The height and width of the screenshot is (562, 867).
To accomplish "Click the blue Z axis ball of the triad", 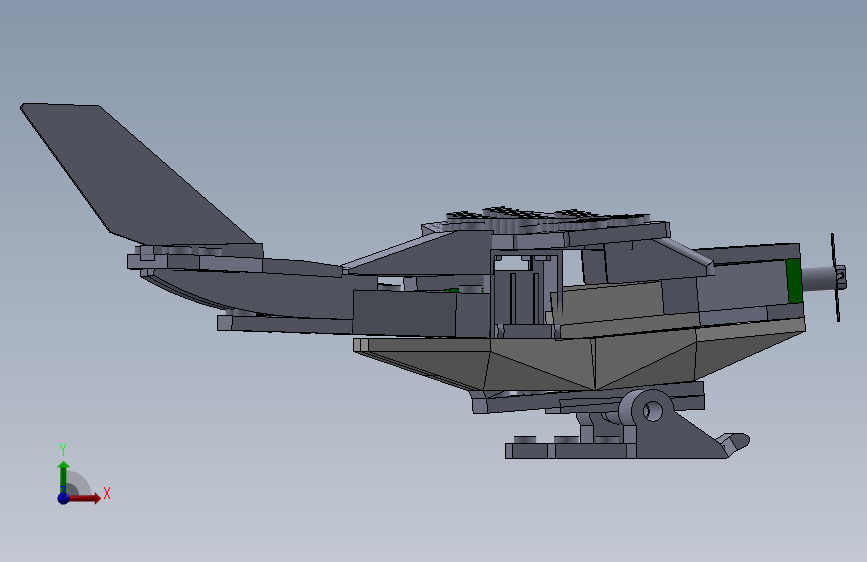I will click(x=64, y=498).
